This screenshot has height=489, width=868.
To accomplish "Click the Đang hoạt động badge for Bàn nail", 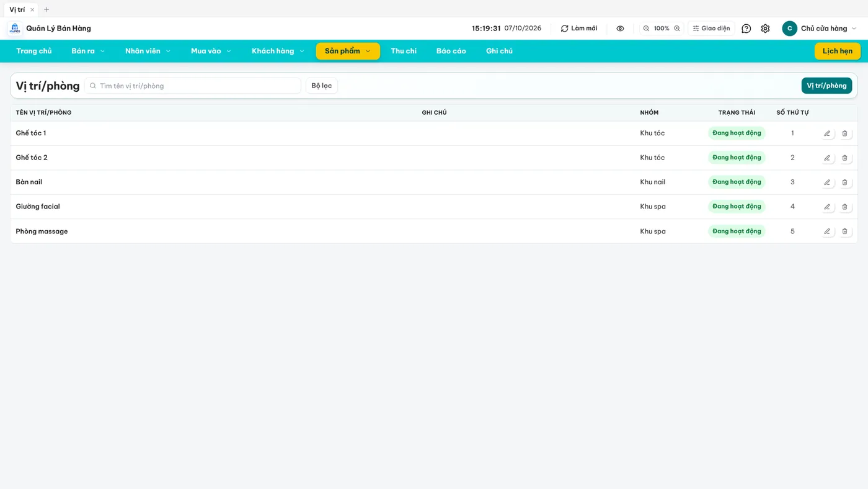I will coord(737,182).
